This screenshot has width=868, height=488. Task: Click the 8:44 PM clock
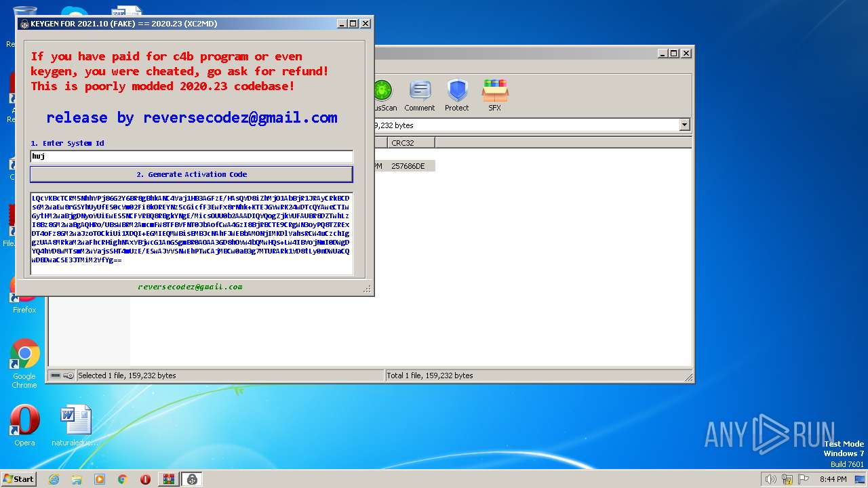click(833, 479)
